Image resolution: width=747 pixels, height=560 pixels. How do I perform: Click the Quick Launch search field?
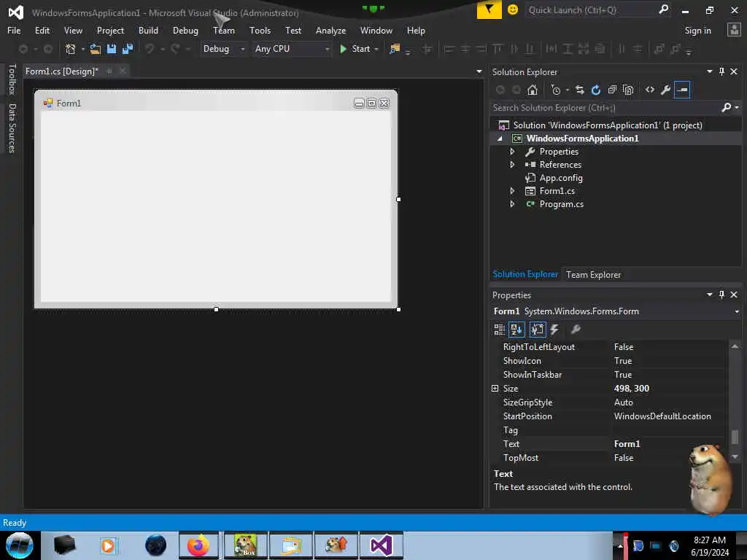click(x=591, y=10)
